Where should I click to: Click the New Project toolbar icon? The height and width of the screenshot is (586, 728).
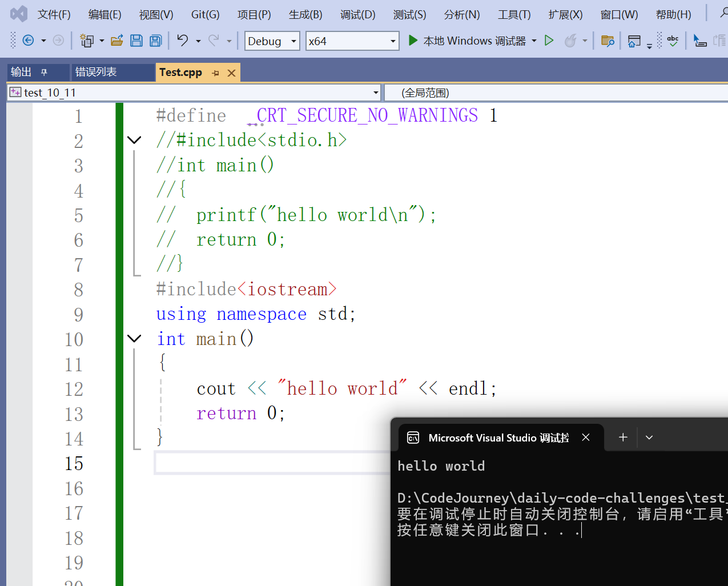point(87,40)
